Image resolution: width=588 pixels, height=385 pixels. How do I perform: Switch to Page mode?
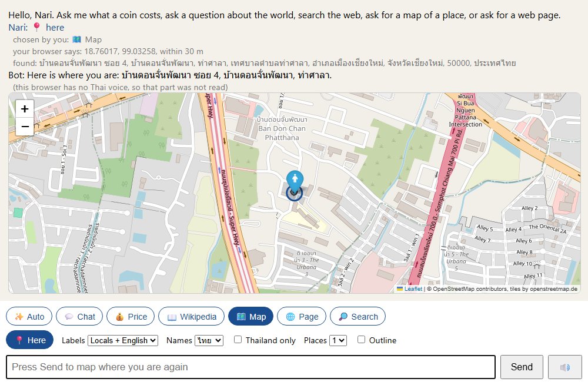click(x=302, y=317)
